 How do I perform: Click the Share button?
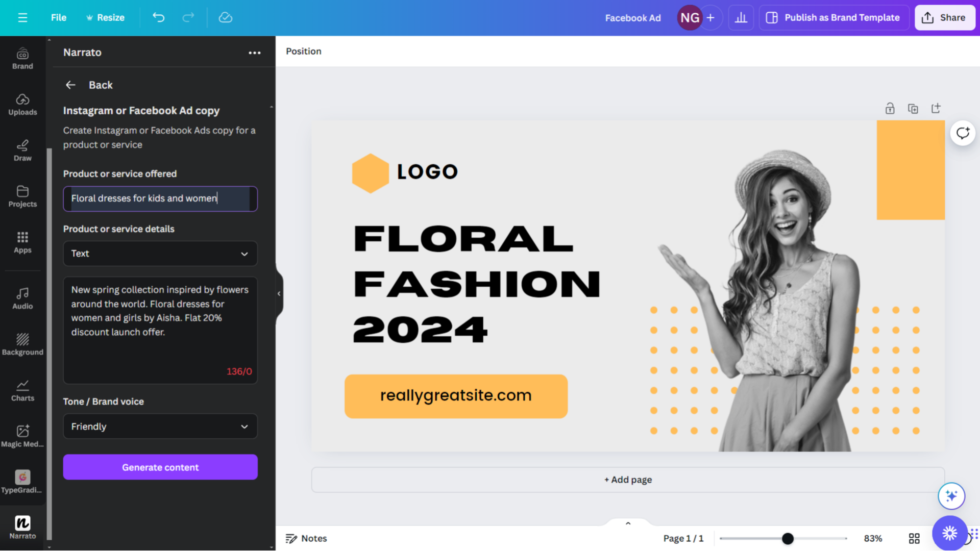tap(944, 17)
